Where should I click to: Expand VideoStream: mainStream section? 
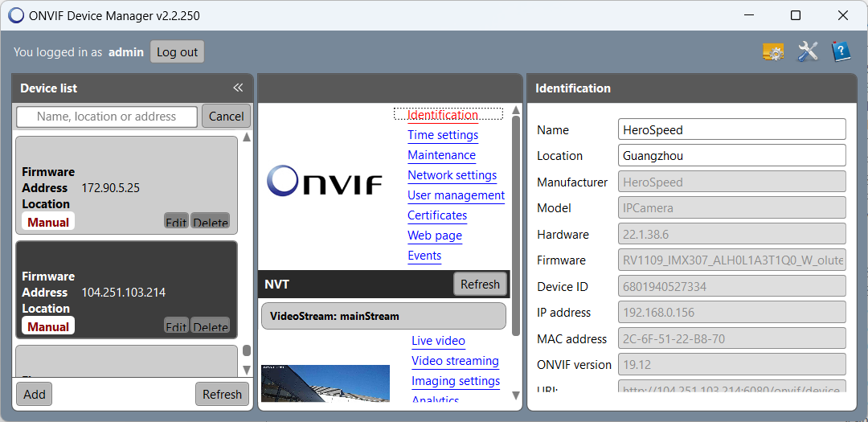(383, 316)
